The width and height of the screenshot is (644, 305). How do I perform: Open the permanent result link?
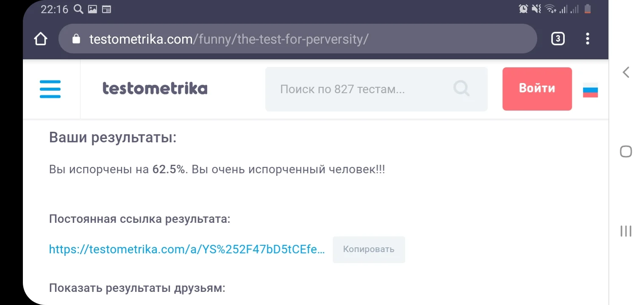pos(186,250)
